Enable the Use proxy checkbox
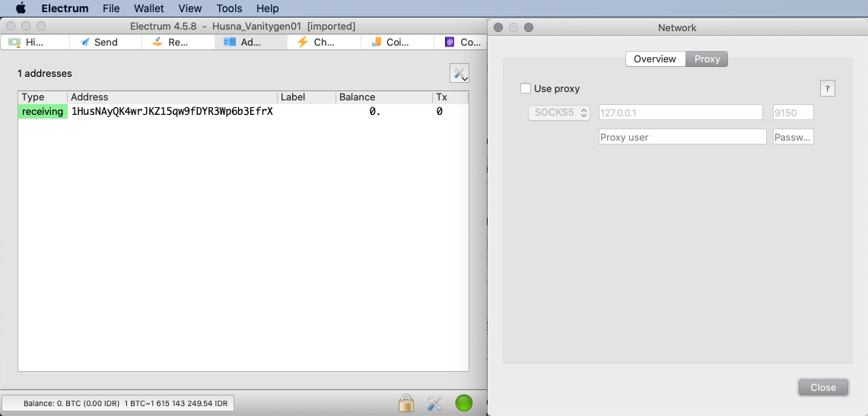The height and width of the screenshot is (416, 868). point(526,88)
